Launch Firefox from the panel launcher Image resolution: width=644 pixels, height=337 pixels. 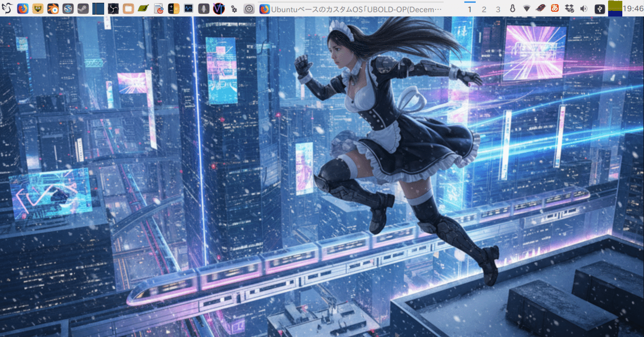[23, 8]
